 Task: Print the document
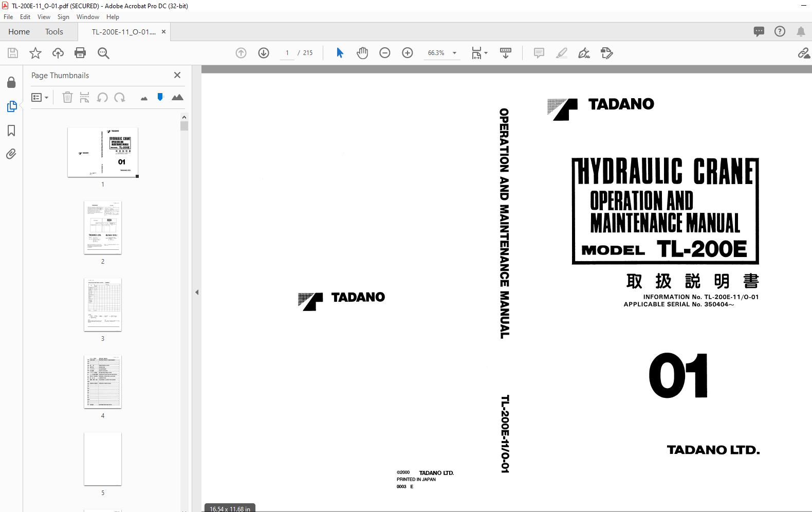tap(80, 53)
